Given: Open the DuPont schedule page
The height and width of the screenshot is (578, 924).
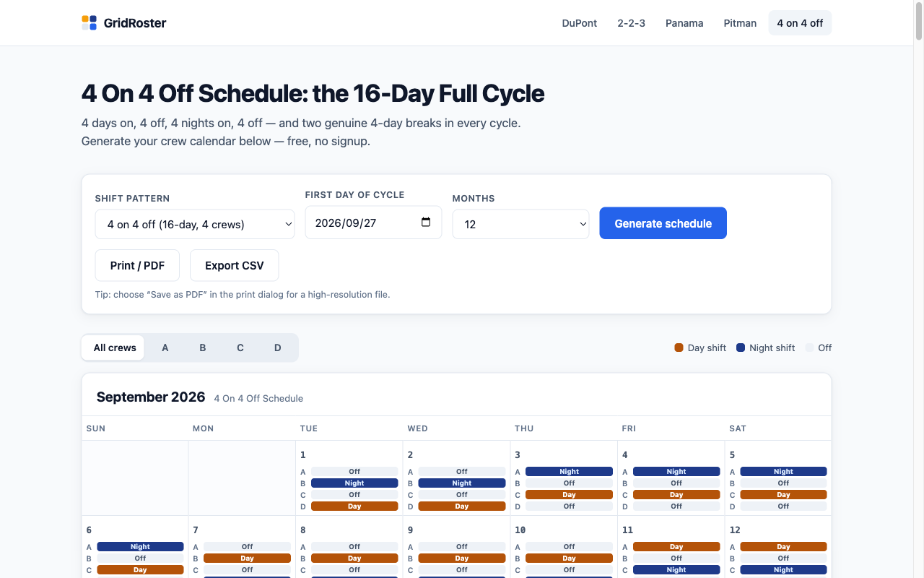Looking at the screenshot, I should [x=580, y=23].
